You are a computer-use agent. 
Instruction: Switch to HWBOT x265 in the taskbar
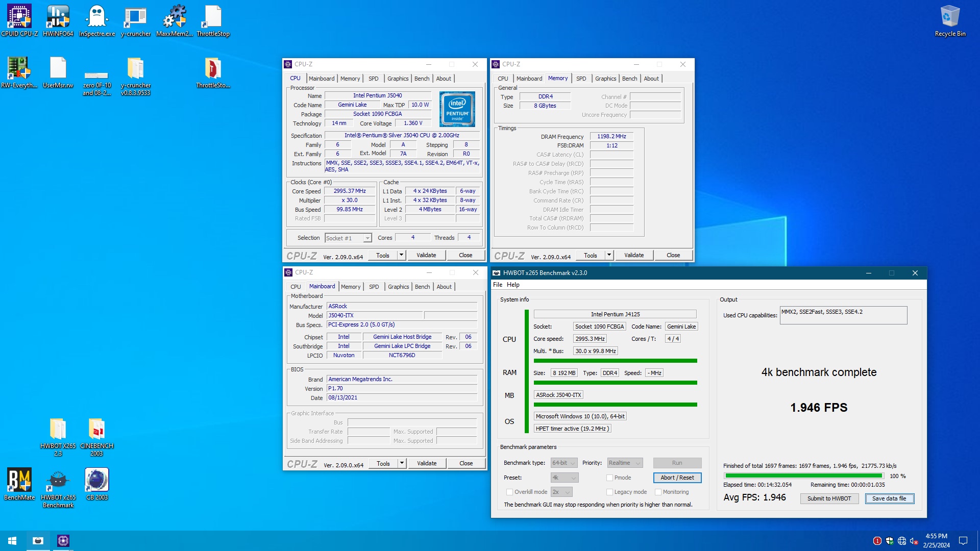pos(38,541)
